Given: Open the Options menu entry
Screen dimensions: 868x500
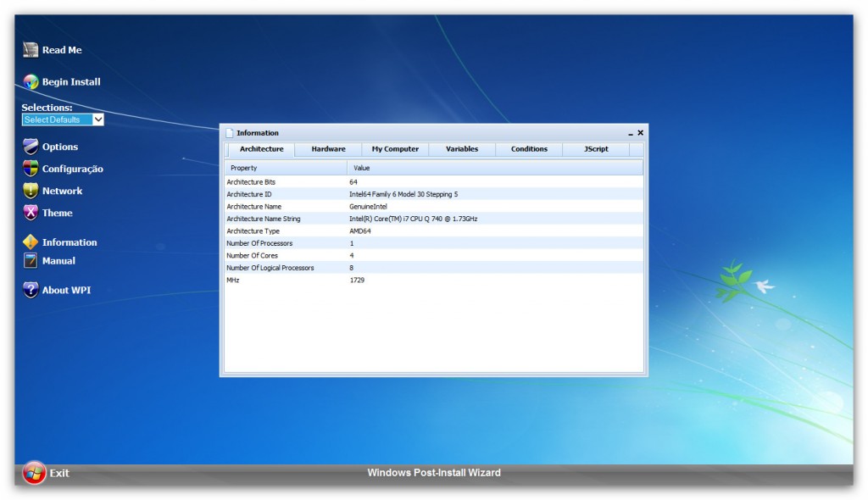Looking at the screenshot, I should click(x=60, y=147).
